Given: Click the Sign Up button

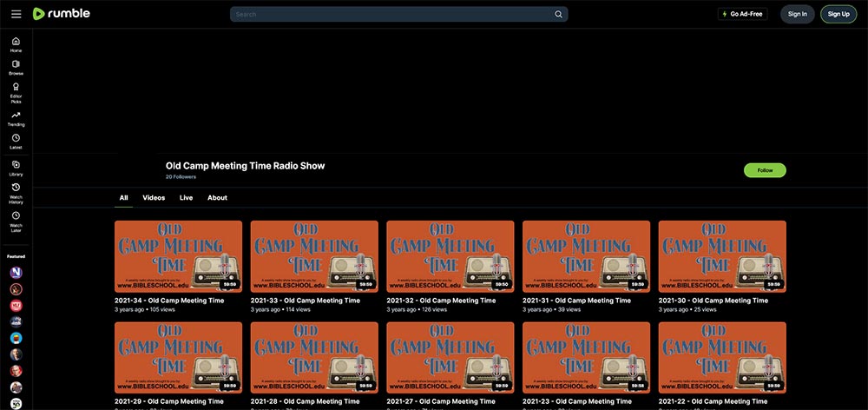Looking at the screenshot, I should pyautogui.click(x=838, y=14).
